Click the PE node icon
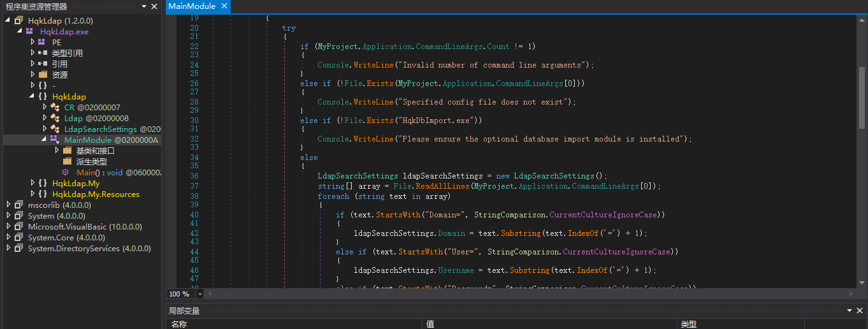Image resolution: width=868 pixels, height=329 pixels. [41, 42]
